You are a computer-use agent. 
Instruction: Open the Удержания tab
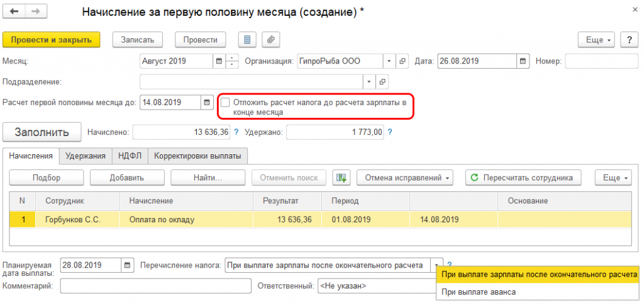(85, 156)
